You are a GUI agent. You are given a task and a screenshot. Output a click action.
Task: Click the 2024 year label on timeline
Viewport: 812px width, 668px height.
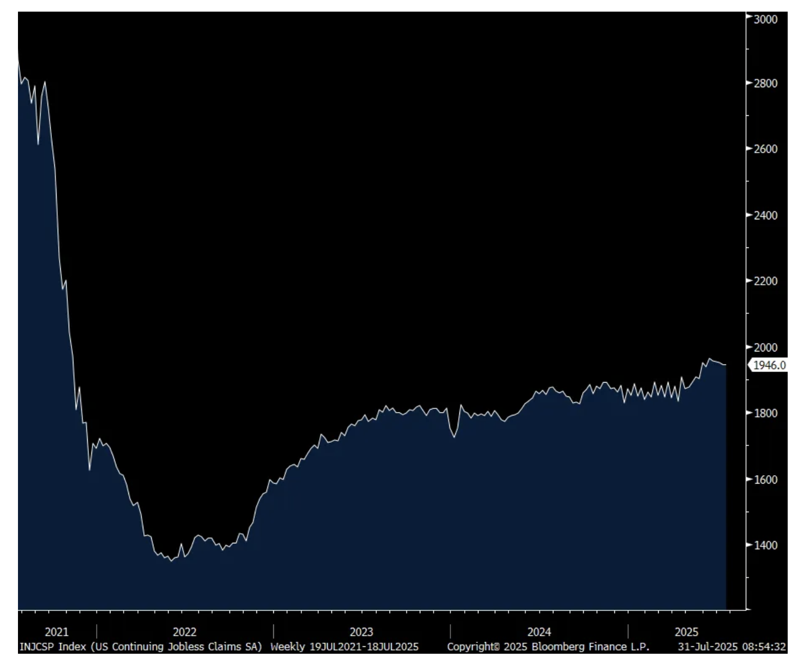click(x=539, y=632)
